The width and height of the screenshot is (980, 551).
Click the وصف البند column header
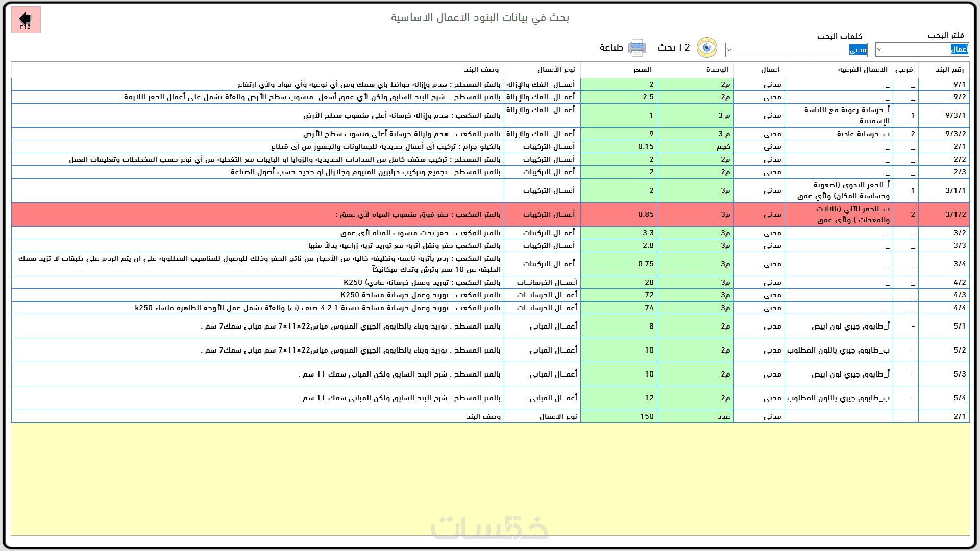[481, 70]
